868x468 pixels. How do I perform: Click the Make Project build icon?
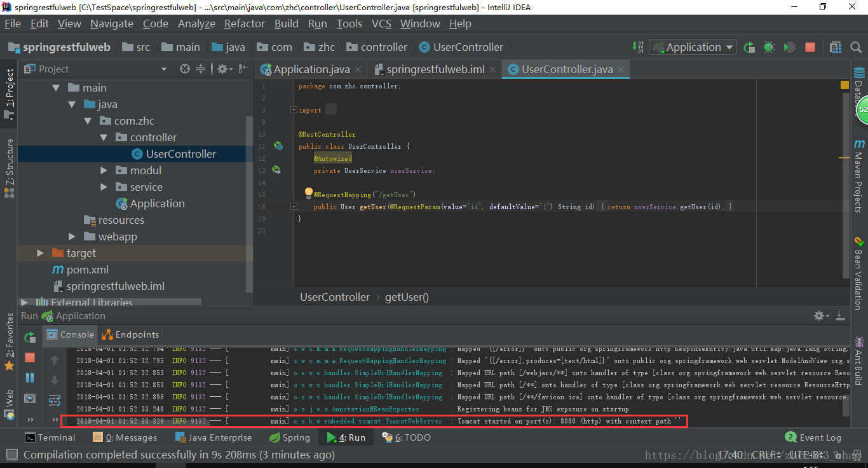tap(637, 47)
